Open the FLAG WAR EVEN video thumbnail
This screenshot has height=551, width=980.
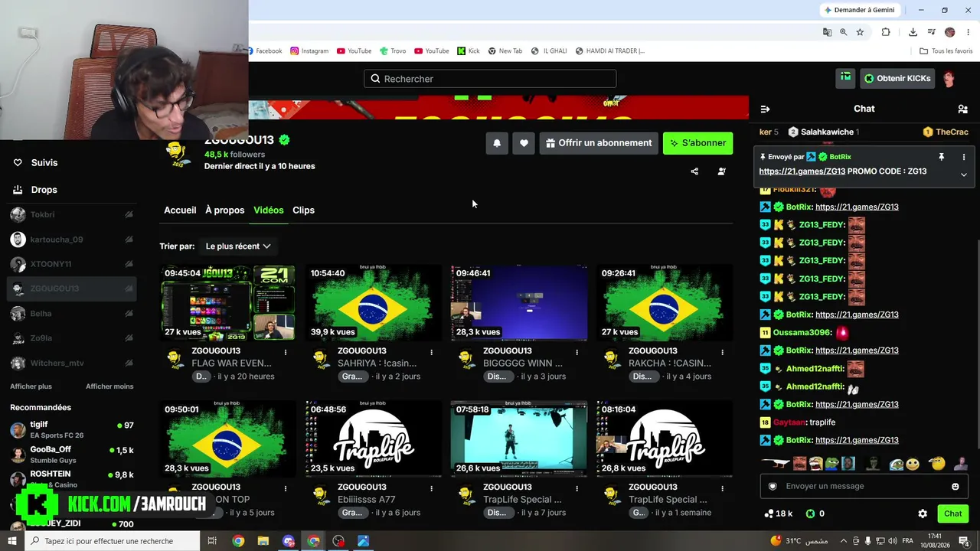(227, 303)
